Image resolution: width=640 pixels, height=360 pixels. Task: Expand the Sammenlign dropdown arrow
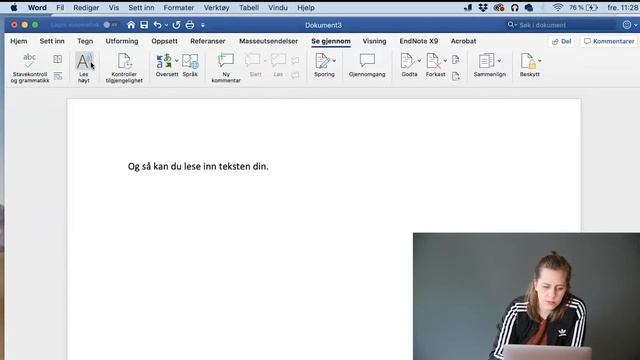click(x=499, y=61)
